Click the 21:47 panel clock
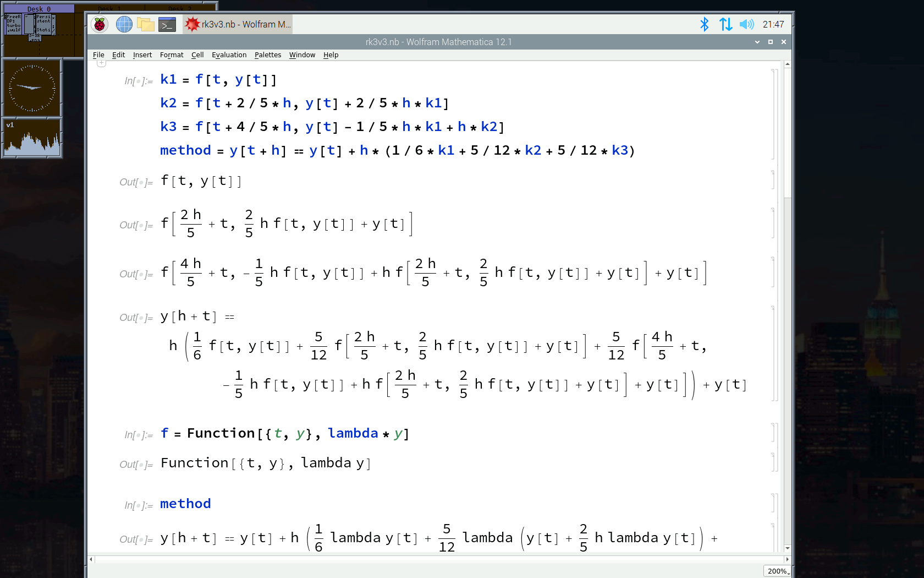This screenshot has width=924, height=578. click(773, 24)
